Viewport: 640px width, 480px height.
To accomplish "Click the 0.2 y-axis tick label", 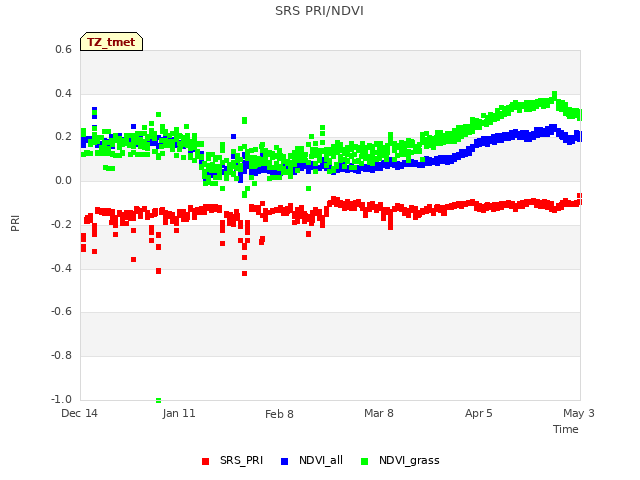I will pos(63,137).
